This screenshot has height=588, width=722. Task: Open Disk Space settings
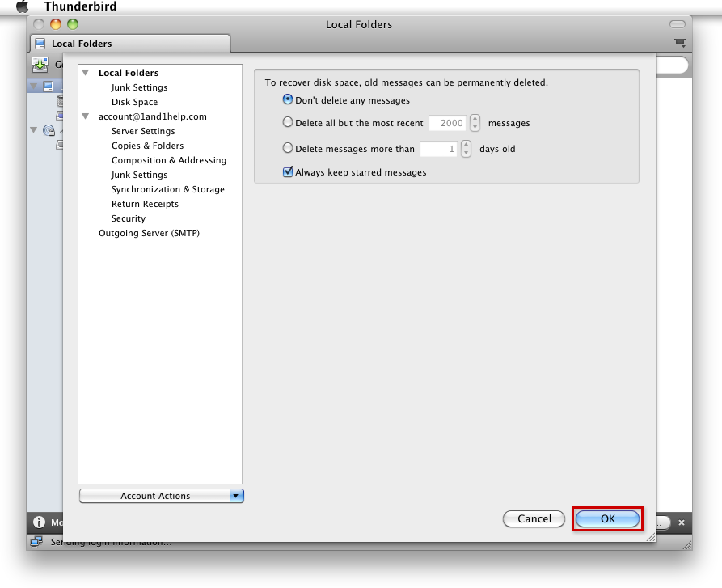click(x=134, y=102)
